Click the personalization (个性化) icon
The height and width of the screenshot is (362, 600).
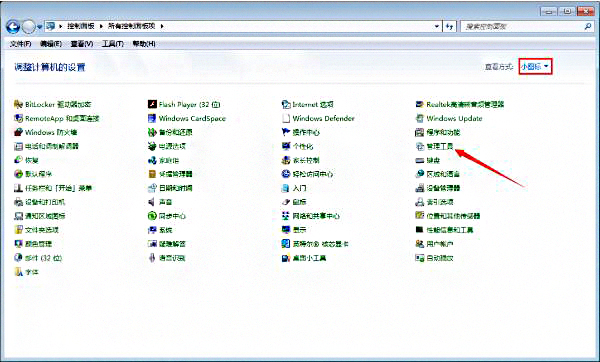[x=286, y=146]
